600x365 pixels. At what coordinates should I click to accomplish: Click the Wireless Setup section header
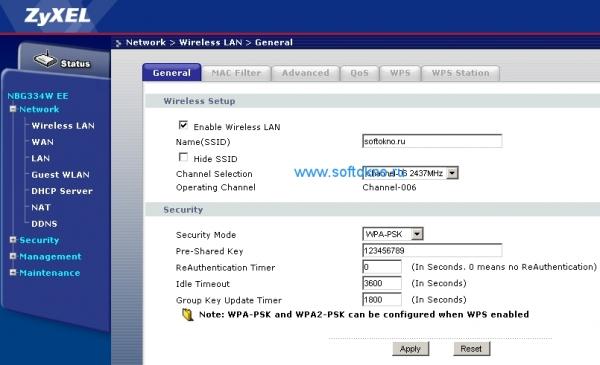point(199,101)
